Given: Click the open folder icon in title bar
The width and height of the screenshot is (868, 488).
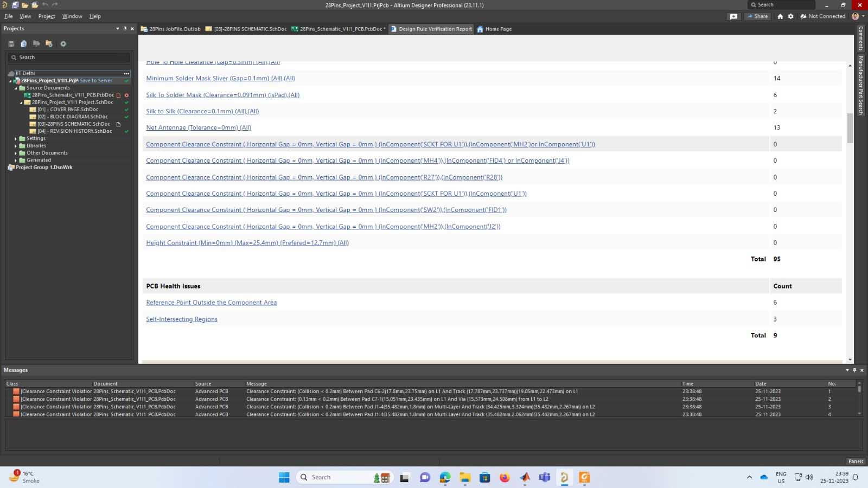Looking at the screenshot, I should point(24,5).
